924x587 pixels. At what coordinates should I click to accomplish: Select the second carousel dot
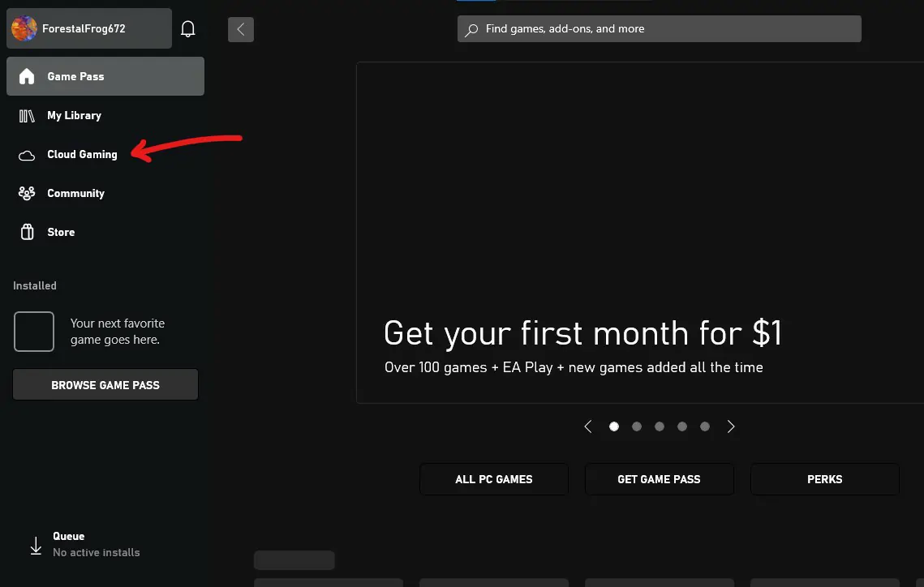pos(637,426)
